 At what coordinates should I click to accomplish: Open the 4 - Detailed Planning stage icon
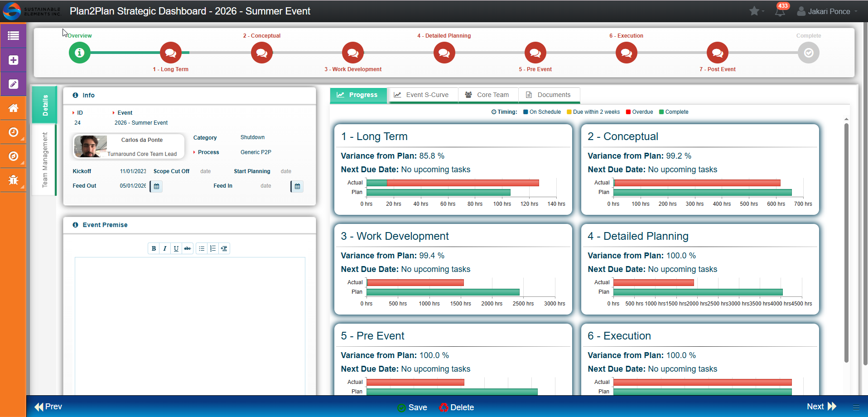(x=444, y=53)
